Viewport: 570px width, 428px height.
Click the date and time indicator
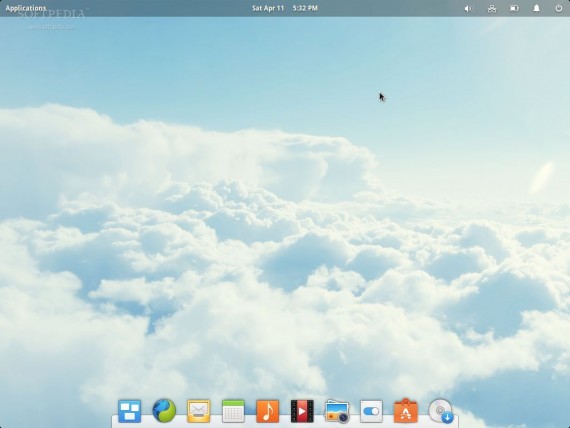(x=285, y=8)
